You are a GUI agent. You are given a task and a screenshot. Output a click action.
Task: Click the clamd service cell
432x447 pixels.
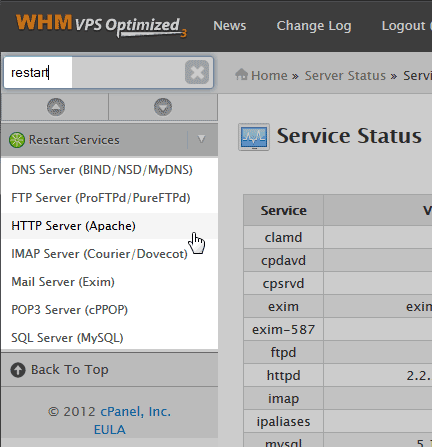pyautogui.click(x=283, y=237)
